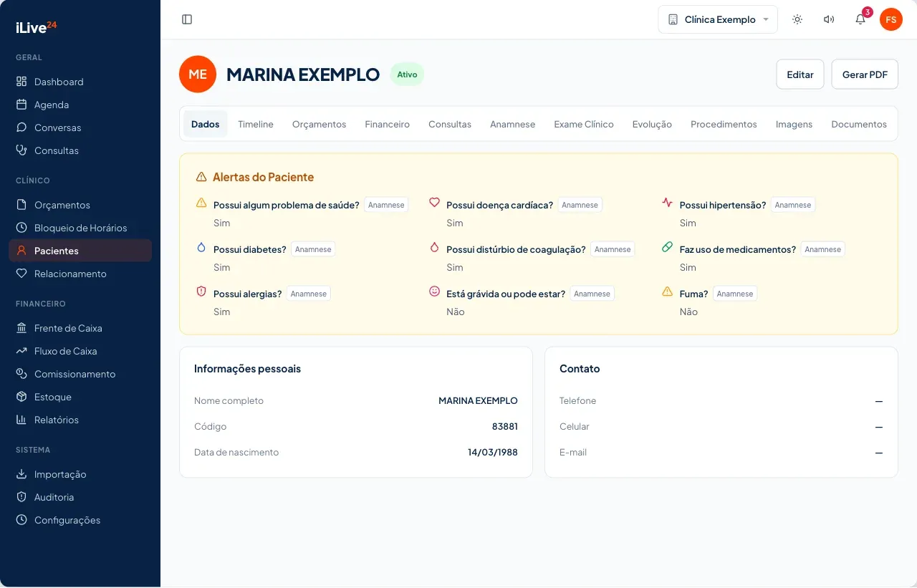Open the Clínica Exemplo dropdown

[x=718, y=19]
